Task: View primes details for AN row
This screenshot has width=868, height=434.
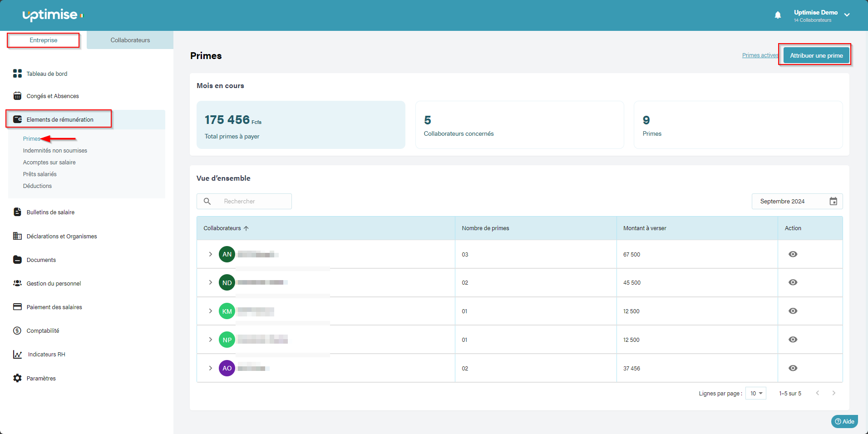Action: [x=793, y=254]
